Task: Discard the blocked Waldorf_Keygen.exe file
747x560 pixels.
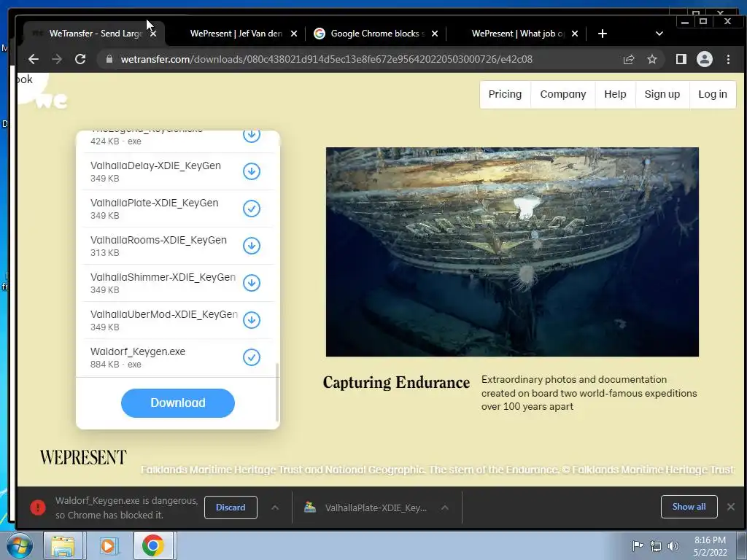Action: pyautogui.click(x=231, y=507)
